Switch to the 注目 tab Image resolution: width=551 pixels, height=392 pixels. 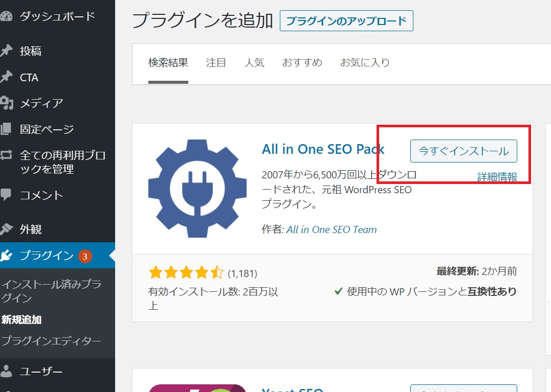point(216,63)
